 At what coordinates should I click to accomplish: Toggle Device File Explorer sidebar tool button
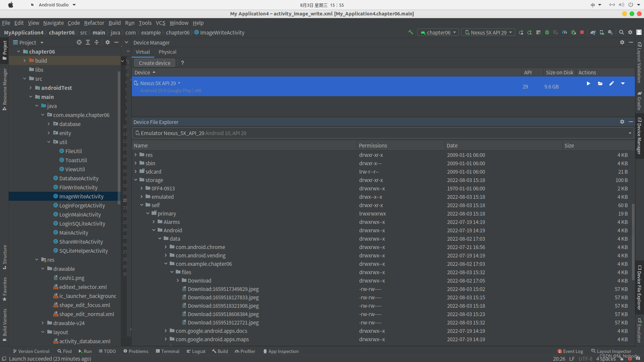click(639, 287)
